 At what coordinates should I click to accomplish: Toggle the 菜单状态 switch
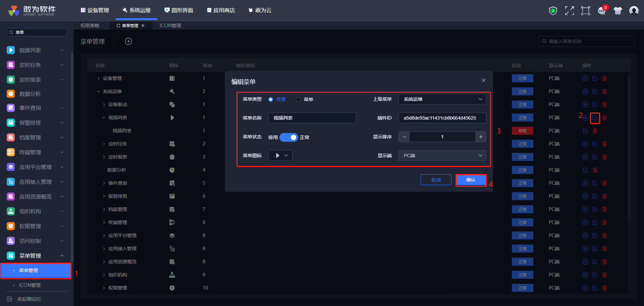(x=288, y=137)
